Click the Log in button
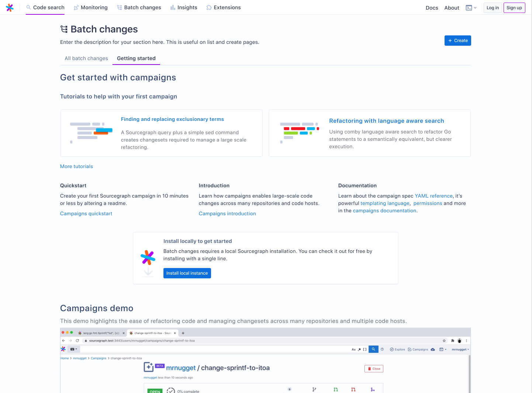The width and height of the screenshot is (532, 393). (x=493, y=8)
